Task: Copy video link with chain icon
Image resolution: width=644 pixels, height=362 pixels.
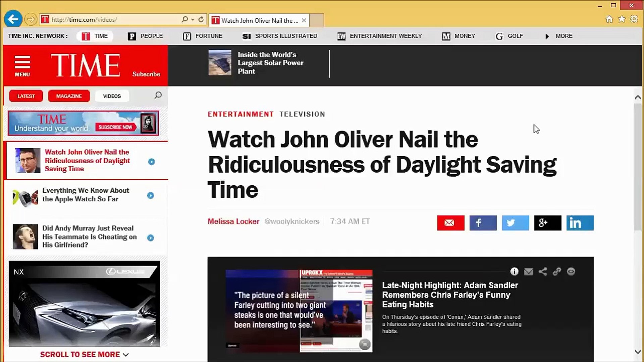Action: 557,271
